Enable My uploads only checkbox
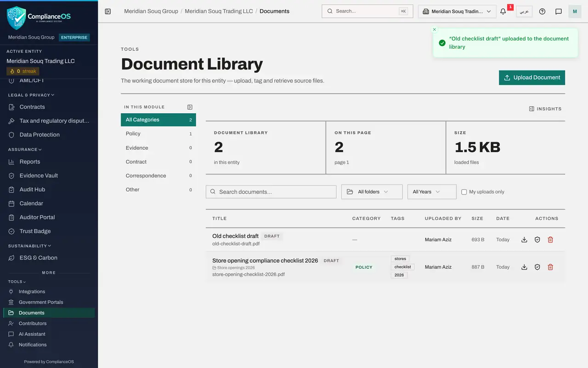The height and width of the screenshot is (368, 588). point(464,192)
